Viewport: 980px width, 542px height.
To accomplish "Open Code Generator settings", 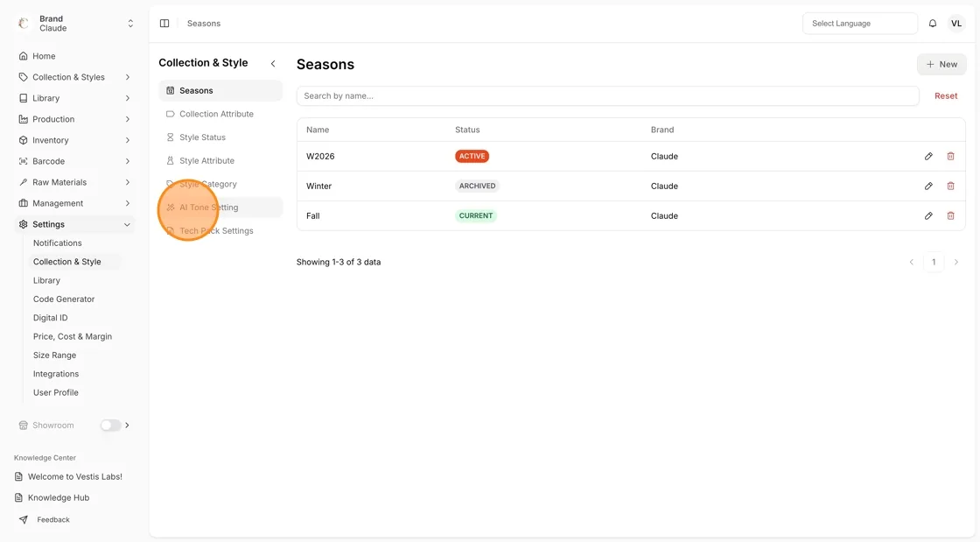I will pos(64,299).
